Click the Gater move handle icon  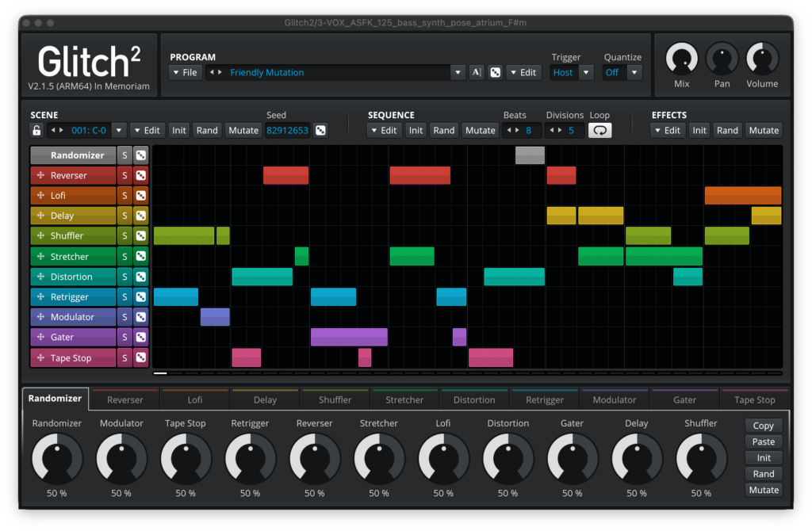pyautogui.click(x=41, y=338)
